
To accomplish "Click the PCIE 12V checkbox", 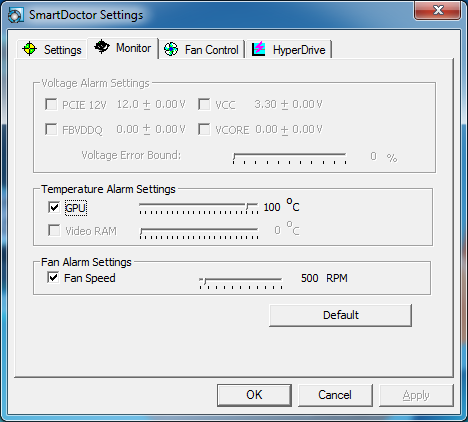I will click(x=51, y=104).
